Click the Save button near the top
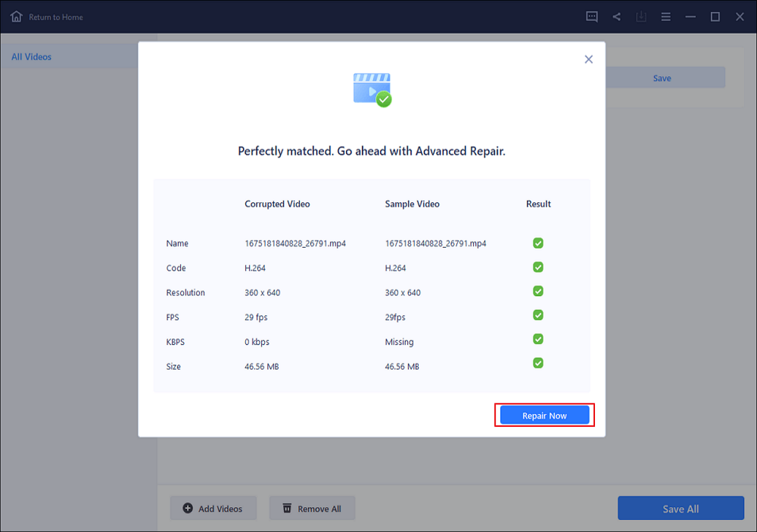The image size is (757, 532). click(x=662, y=77)
